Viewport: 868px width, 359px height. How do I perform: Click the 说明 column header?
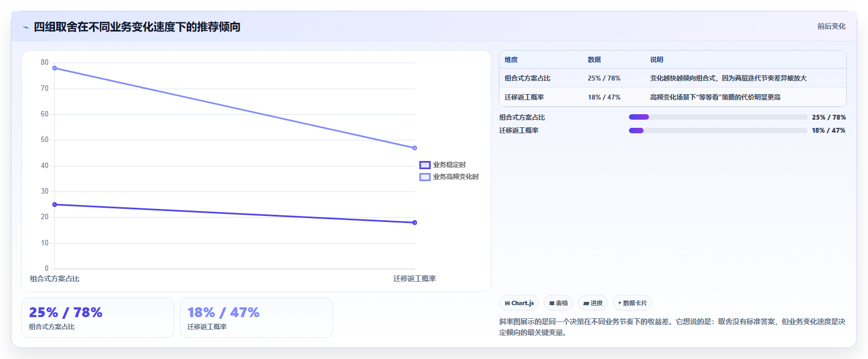(x=657, y=60)
